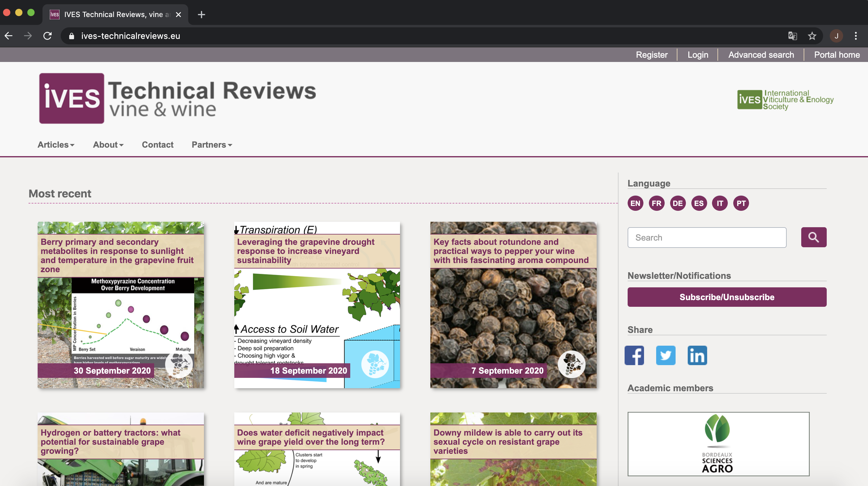Expand the Partners dropdown menu
This screenshot has width=868, height=486.
(212, 144)
